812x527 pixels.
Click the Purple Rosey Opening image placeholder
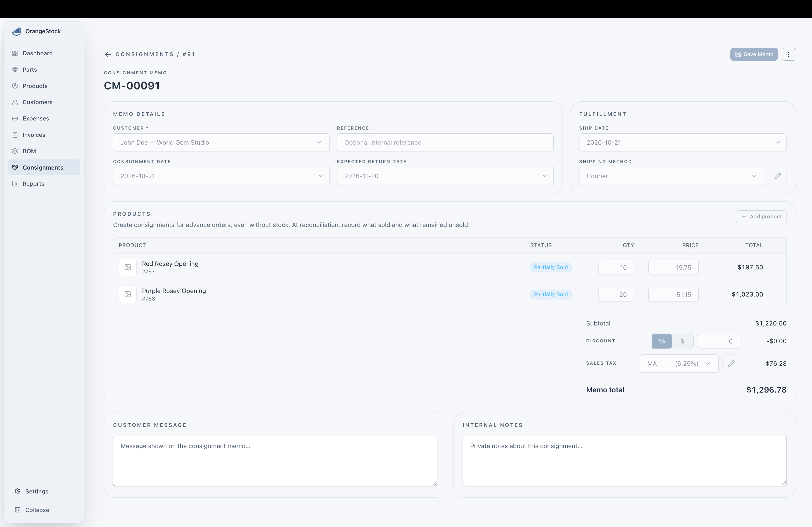(128, 294)
